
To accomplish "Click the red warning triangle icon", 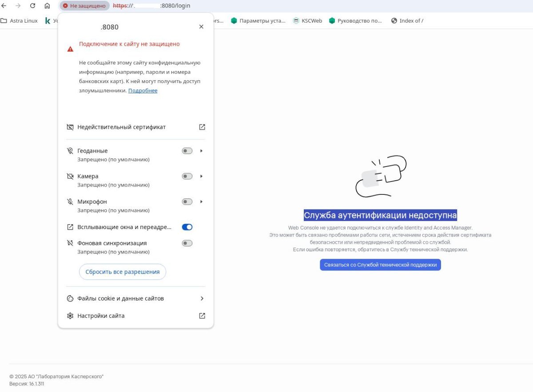I will [70, 49].
